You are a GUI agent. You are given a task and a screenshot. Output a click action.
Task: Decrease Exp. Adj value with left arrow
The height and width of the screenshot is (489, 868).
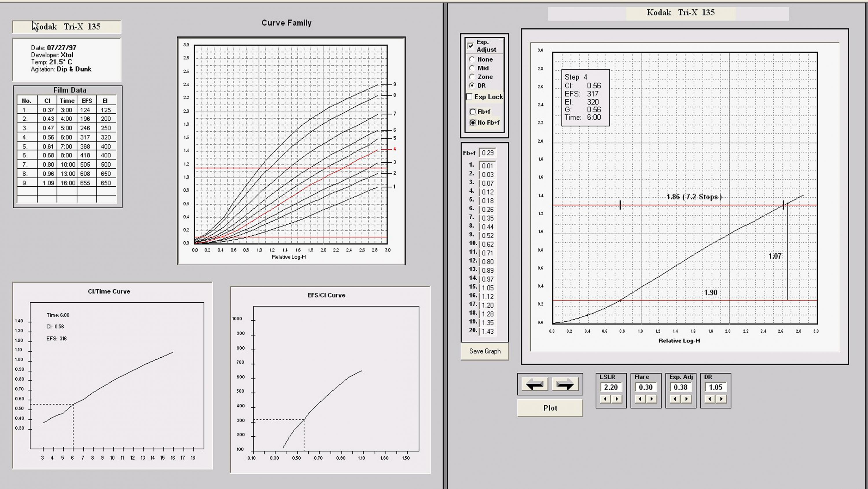point(675,399)
